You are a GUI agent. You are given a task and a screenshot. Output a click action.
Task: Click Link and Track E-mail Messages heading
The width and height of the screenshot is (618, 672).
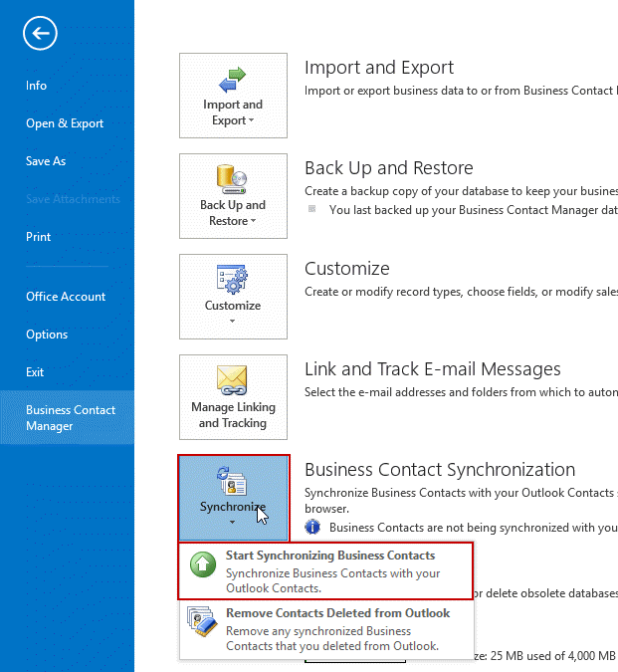pos(433,369)
